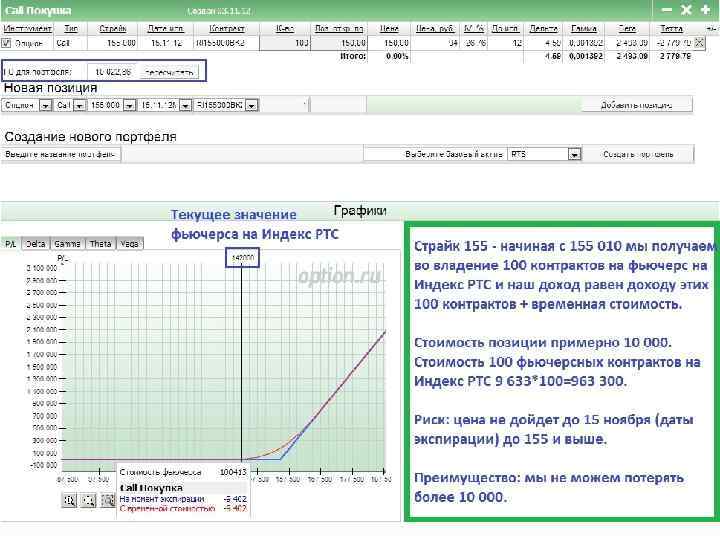Click the Добавить позицию button
The height and width of the screenshot is (540, 720).
(x=636, y=105)
